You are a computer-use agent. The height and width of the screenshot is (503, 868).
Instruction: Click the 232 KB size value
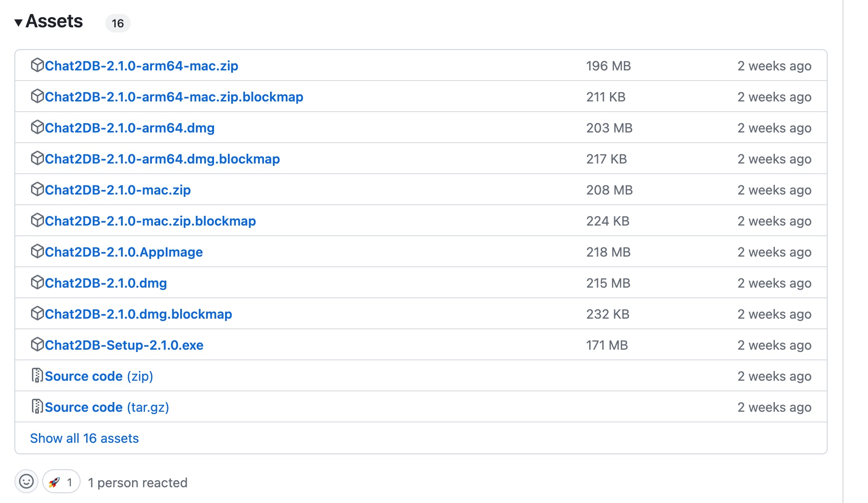pyautogui.click(x=608, y=314)
